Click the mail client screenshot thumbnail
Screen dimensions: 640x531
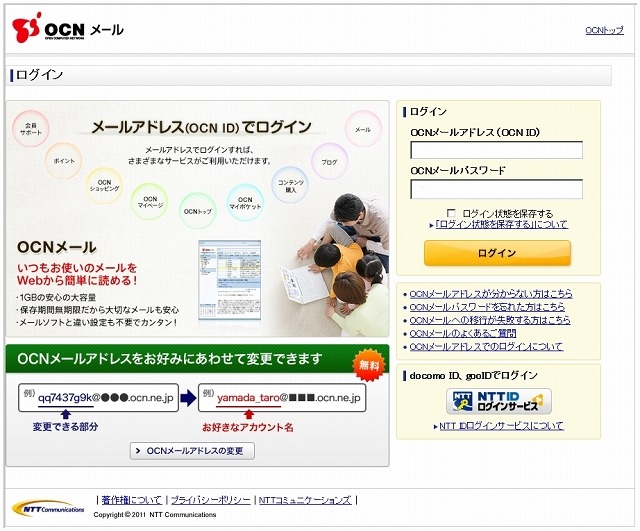(x=229, y=280)
